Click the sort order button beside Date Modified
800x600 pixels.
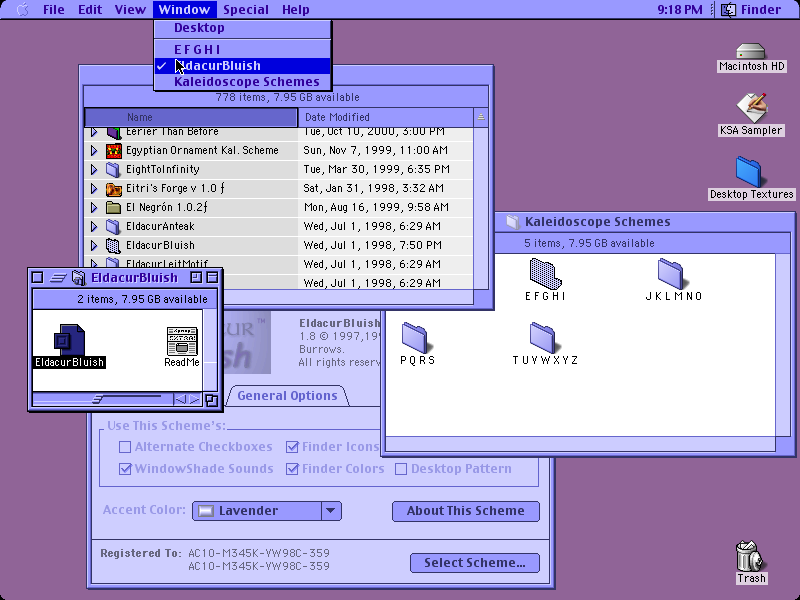point(481,117)
